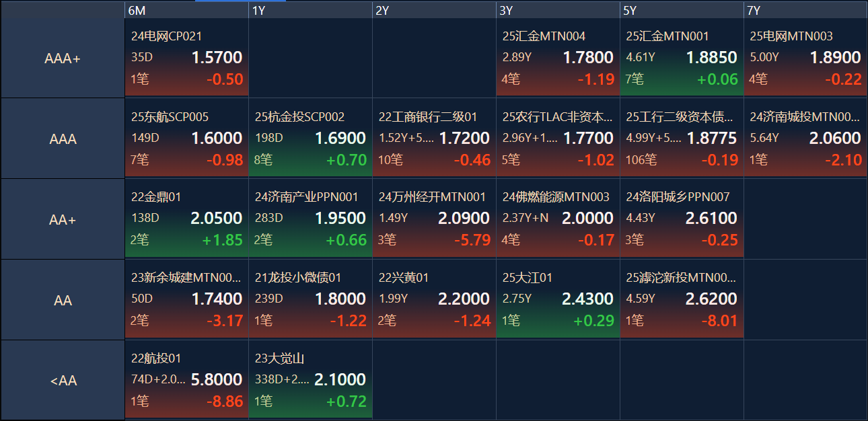The width and height of the screenshot is (868, 421).
Task: Open 24济南城投MTN bond cell
Action: (x=806, y=139)
